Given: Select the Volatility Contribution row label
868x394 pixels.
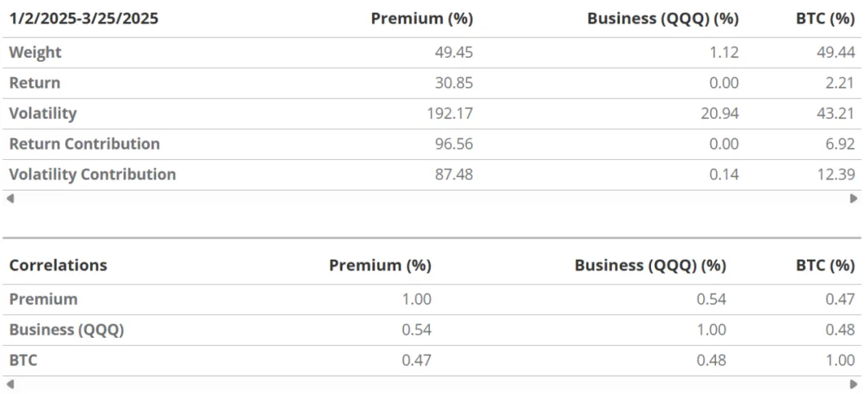Looking at the screenshot, I should [x=92, y=174].
